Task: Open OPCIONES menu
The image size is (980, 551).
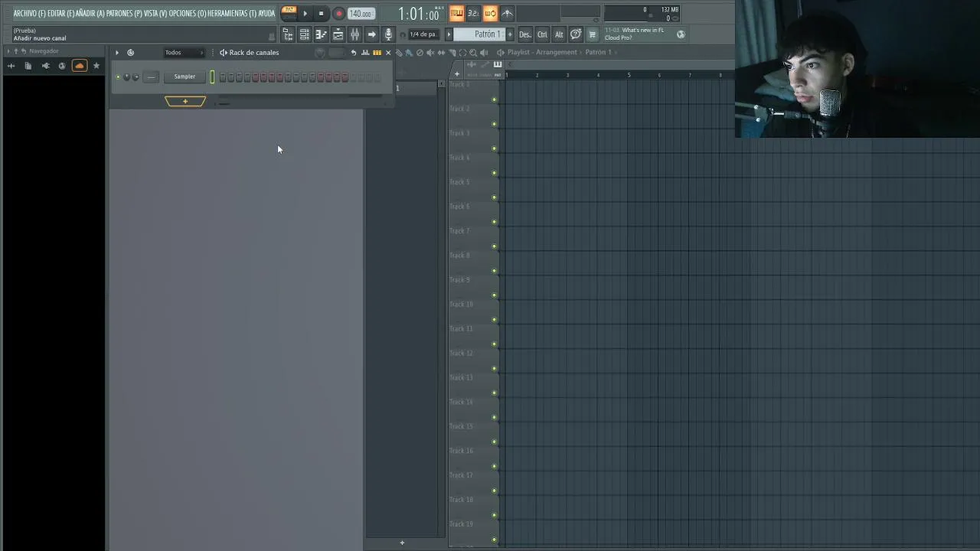Action: (x=188, y=14)
